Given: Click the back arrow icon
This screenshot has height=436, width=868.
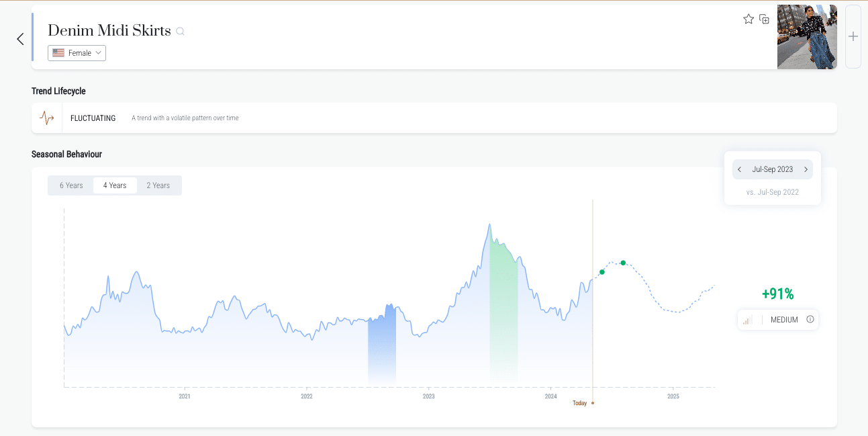Looking at the screenshot, I should (x=20, y=39).
